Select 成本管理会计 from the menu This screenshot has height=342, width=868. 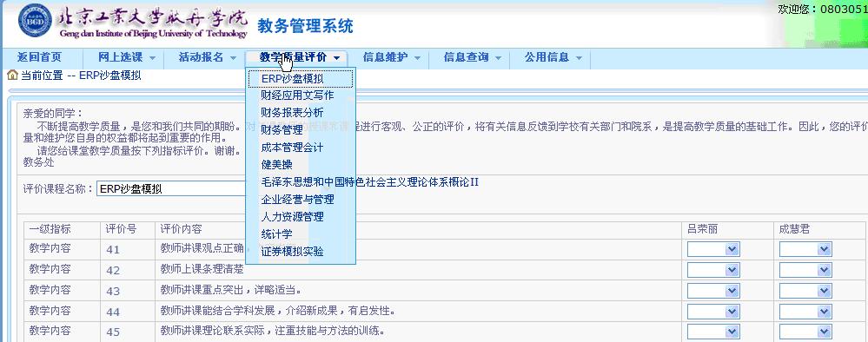coord(292,148)
